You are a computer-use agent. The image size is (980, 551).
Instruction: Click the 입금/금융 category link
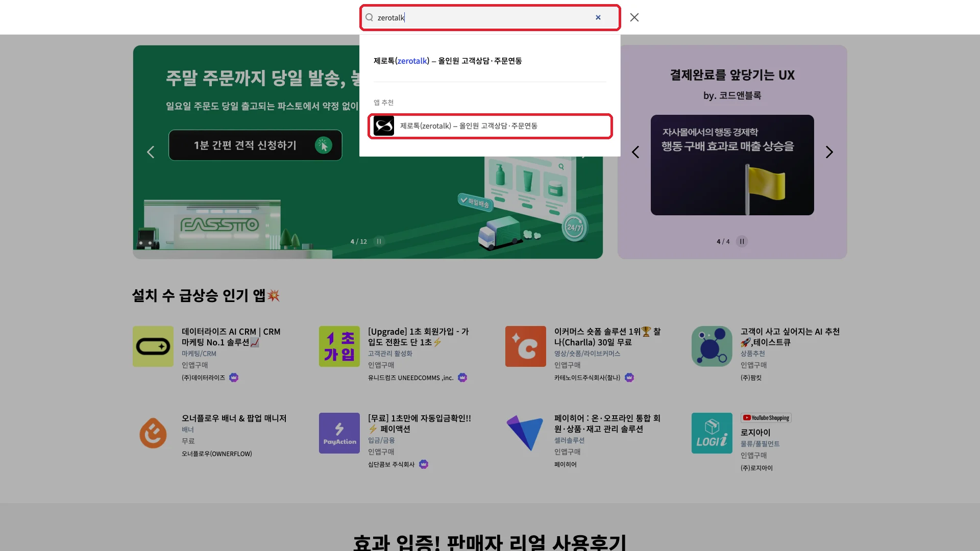click(381, 440)
